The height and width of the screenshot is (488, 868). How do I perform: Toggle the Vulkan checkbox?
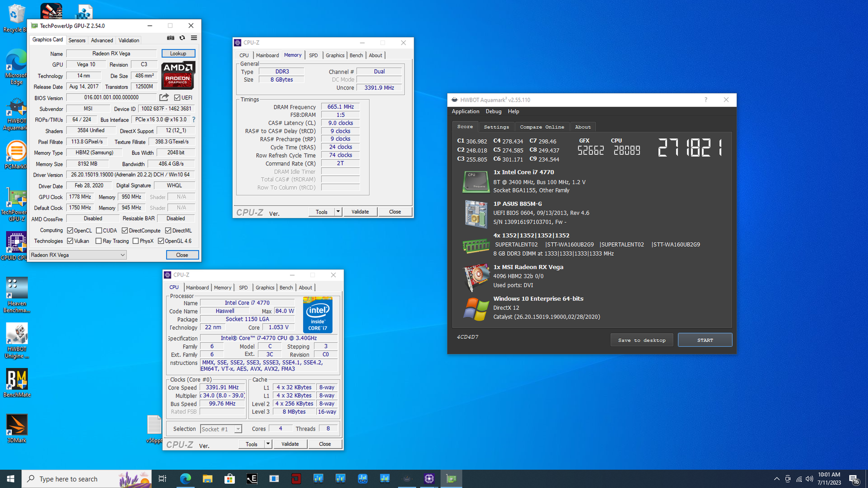[70, 241]
